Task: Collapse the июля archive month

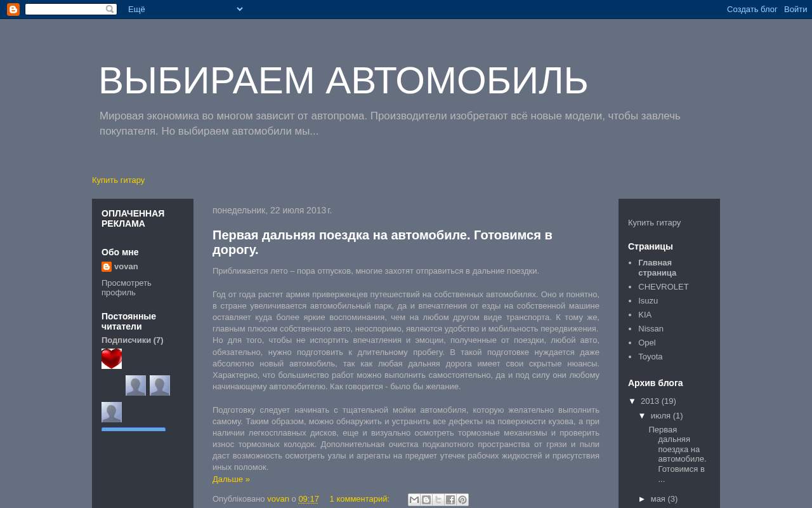Action: tap(642, 416)
